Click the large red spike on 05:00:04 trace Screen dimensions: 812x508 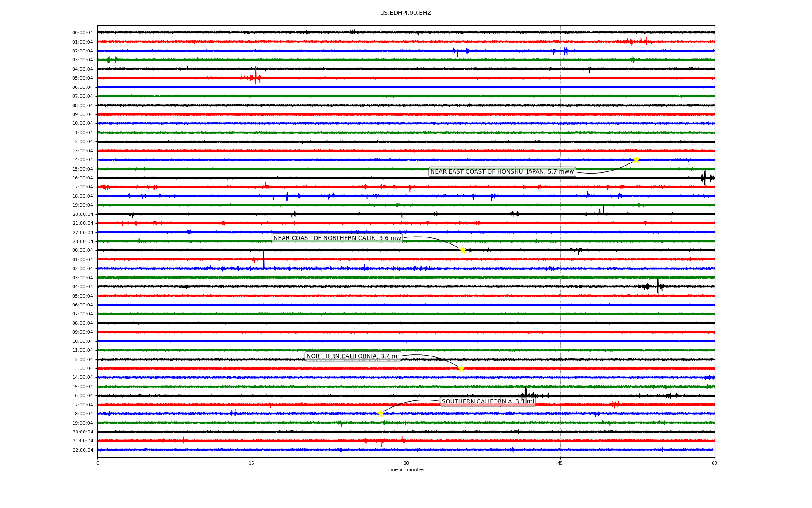coord(255,76)
